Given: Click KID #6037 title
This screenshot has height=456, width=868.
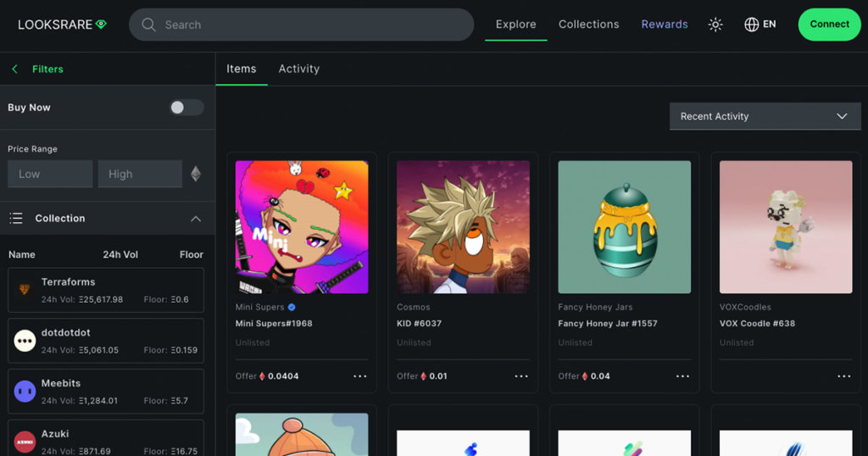Looking at the screenshot, I should pyautogui.click(x=419, y=324).
